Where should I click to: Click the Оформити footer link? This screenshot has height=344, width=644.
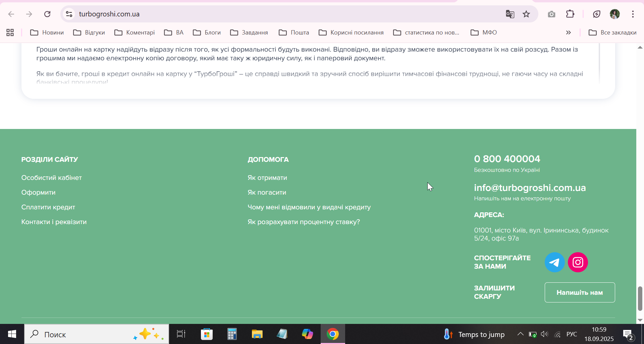(x=39, y=193)
